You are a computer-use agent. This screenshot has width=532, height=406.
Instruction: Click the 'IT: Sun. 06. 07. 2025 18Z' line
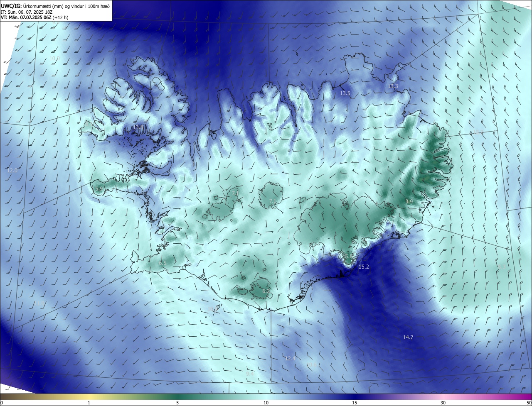coord(27,12)
